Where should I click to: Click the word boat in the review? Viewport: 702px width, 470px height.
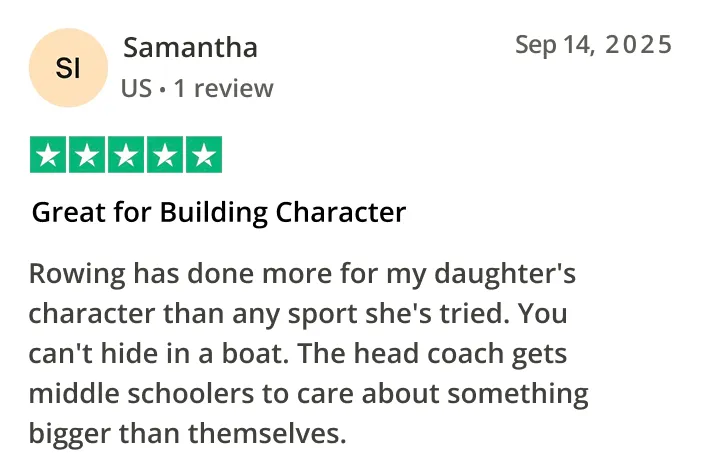coord(256,354)
